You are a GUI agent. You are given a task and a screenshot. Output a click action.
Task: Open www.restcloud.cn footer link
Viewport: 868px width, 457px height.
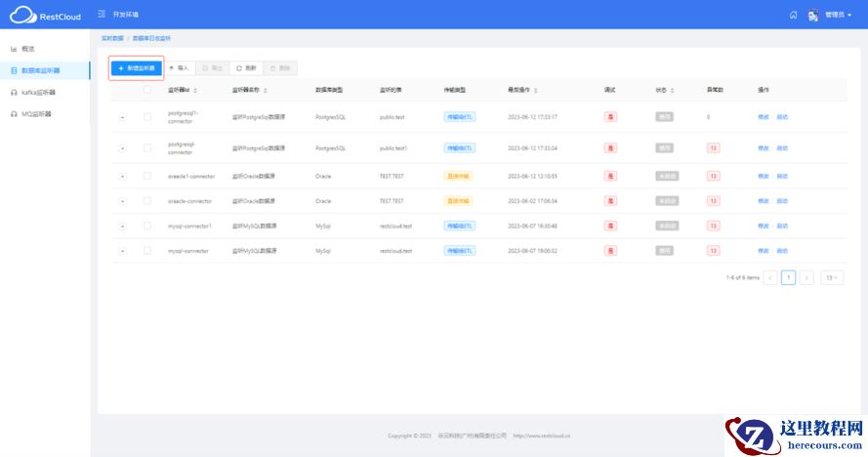click(x=541, y=436)
